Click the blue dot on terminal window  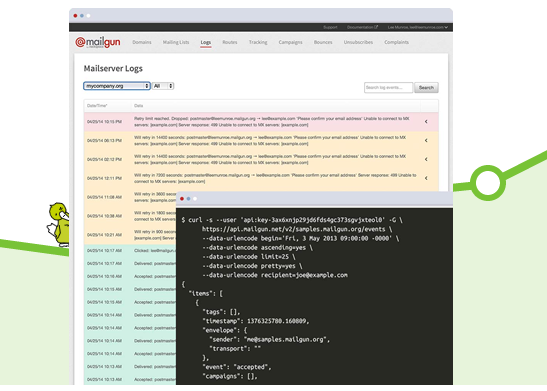(188, 198)
